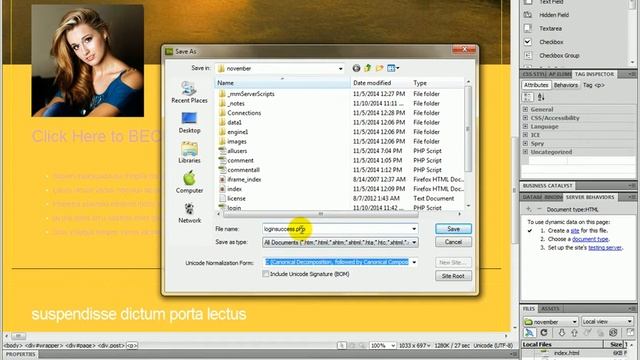This screenshot has height=360, width=640.
Task: Click the Files panel refresh icon
Action: tap(544, 333)
